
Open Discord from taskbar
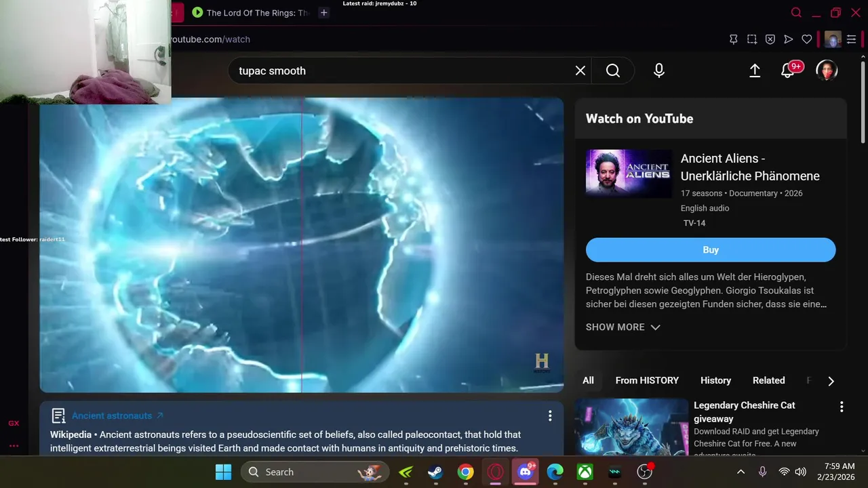point(526,472)
